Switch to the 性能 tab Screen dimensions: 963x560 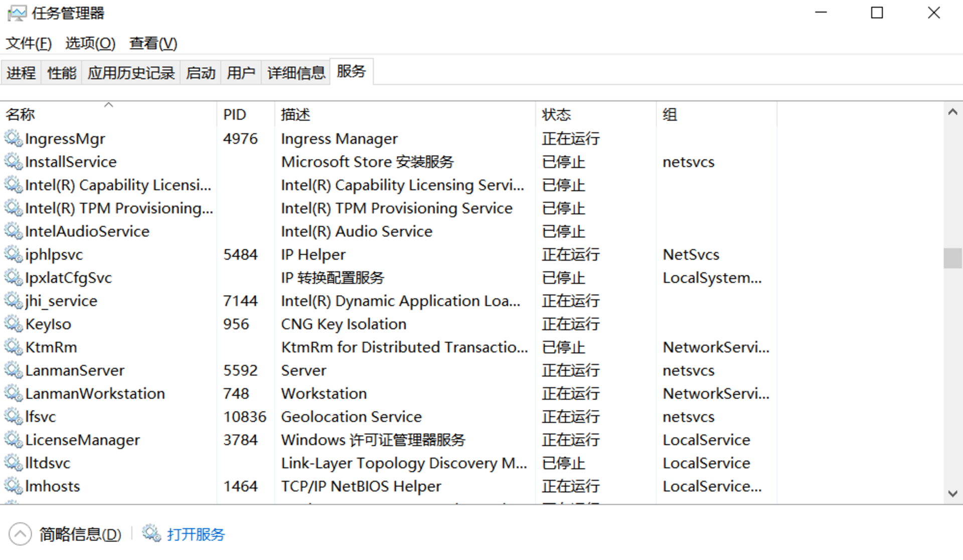click(61, 73)
